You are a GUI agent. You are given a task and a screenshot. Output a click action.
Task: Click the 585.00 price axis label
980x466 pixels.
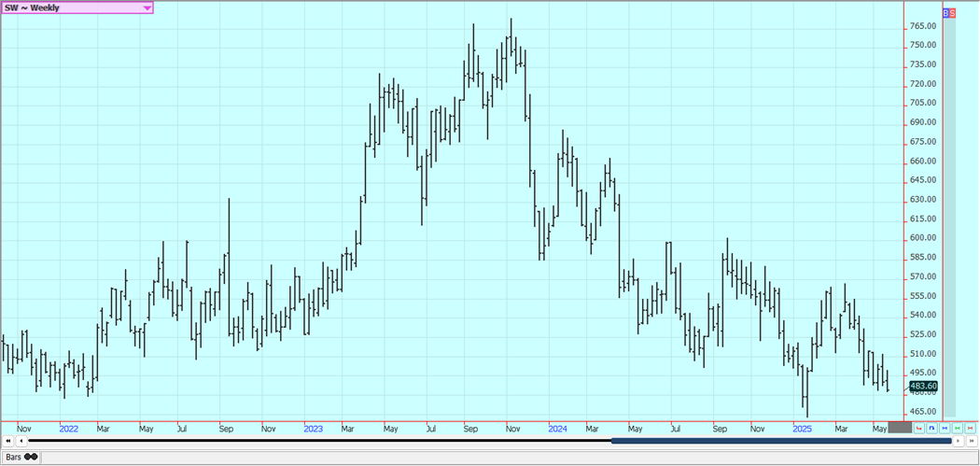923,257
